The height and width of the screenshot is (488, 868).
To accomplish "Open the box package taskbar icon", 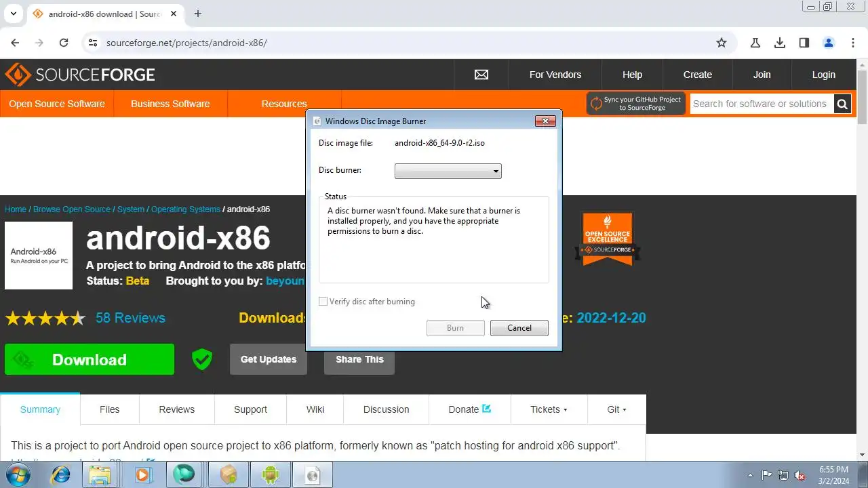I will pyautogui.click(x=228, y=475).
